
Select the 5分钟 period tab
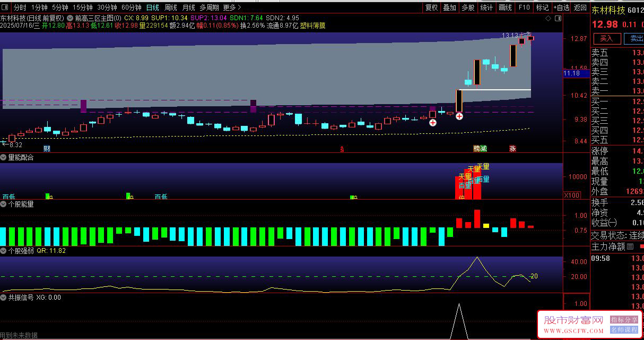pyautogui.click(x=60, y=7)
